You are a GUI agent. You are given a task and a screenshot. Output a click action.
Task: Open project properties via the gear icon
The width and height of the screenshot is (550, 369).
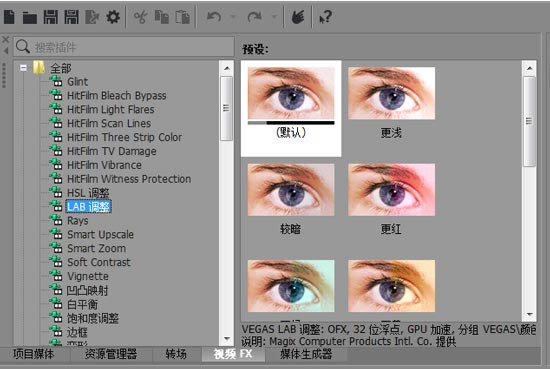[x=113, y=17]
